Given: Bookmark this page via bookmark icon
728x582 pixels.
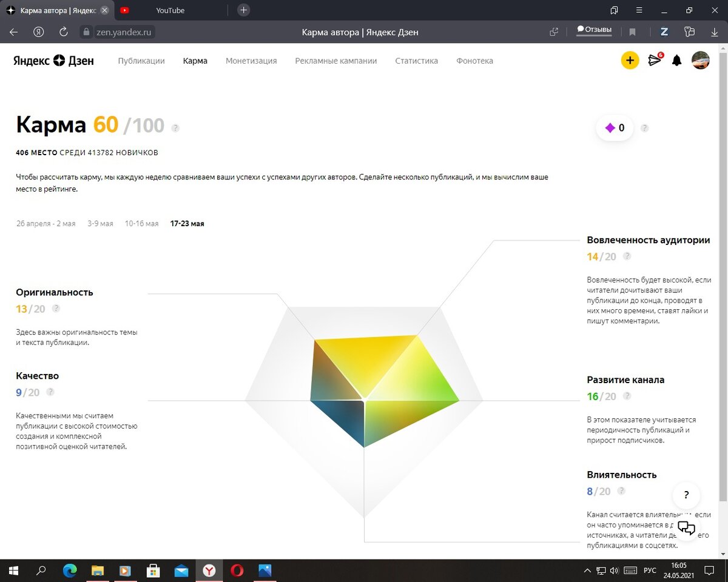Looking at the screenshot, I should [x=633, y=32].
